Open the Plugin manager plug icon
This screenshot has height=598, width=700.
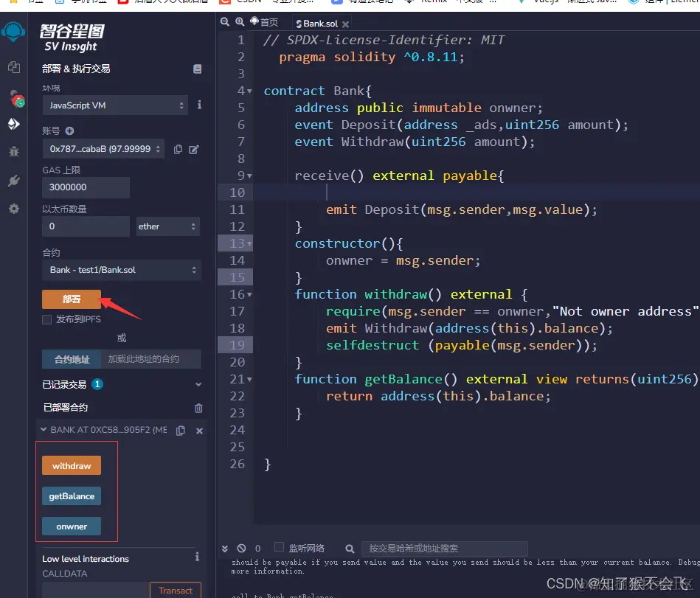[x=14, y=181]
